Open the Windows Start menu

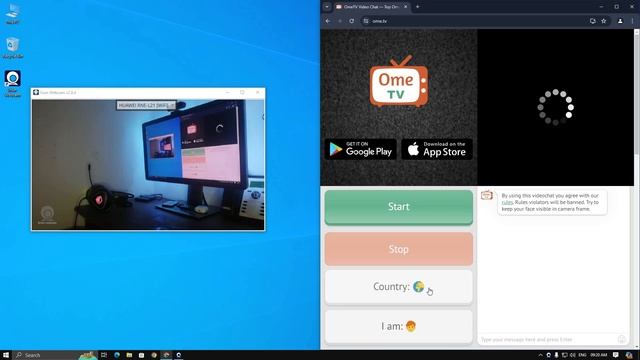6,355
